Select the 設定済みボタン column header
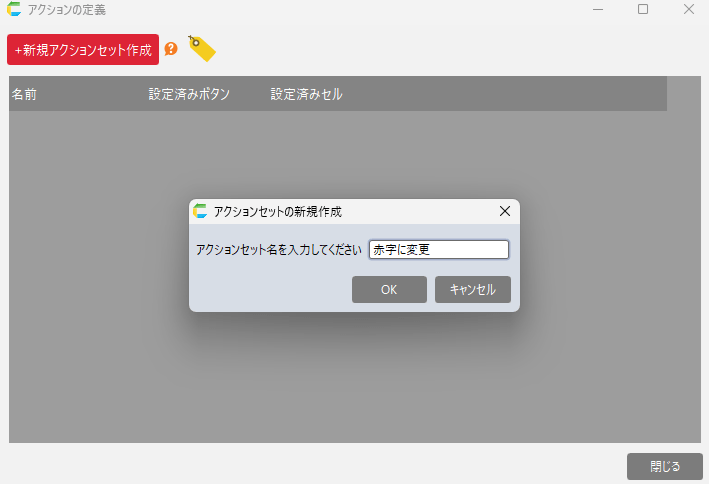The image size is (709, 484). (x=189, y=95)
